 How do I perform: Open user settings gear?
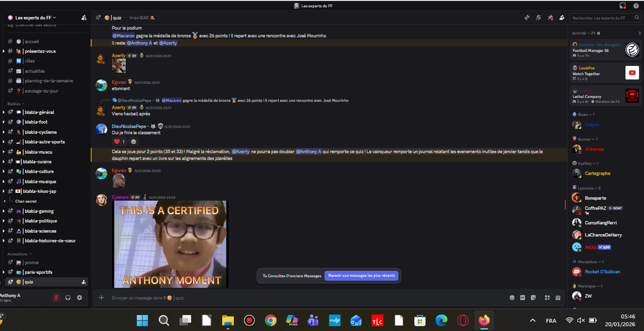pos(79,297)
